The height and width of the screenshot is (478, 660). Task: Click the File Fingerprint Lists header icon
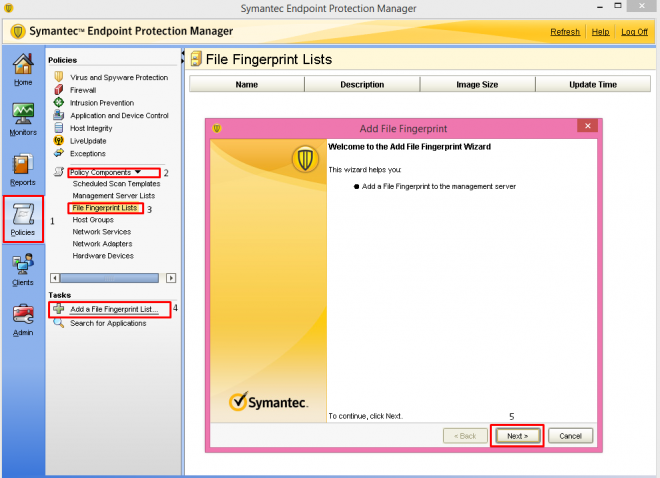tap(196, 59)
